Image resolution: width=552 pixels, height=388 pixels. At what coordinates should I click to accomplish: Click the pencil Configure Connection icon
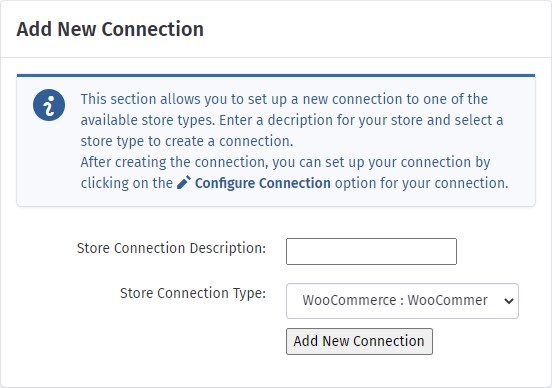tap(184, 183)
